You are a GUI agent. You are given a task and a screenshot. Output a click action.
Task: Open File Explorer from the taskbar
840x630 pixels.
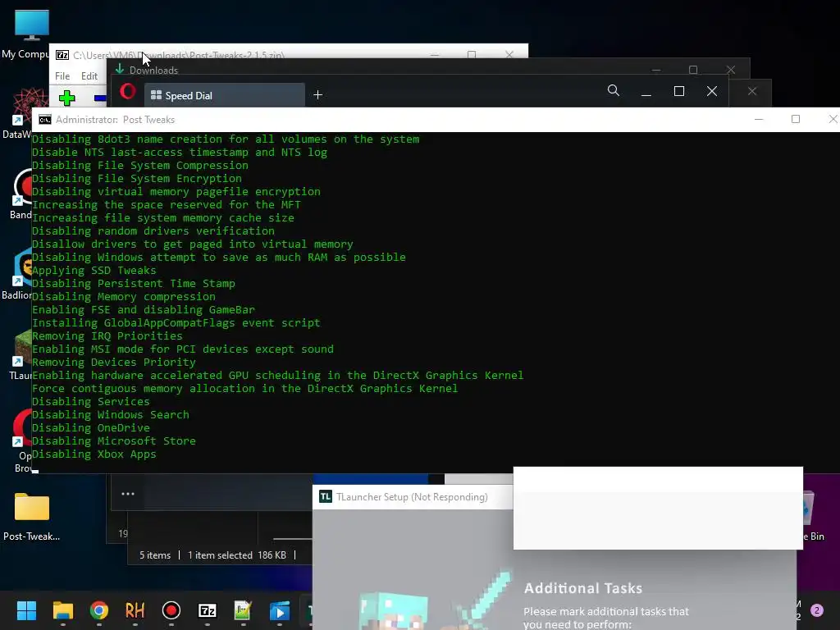click(x=62, y=610)
